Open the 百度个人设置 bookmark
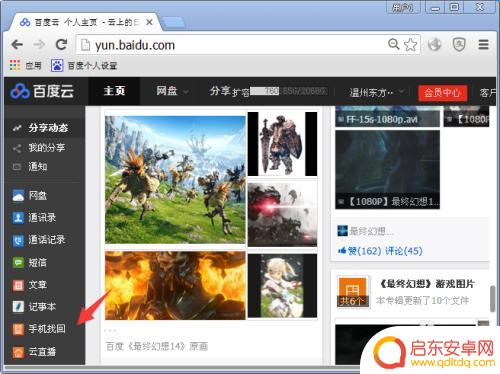This screenshot has width=500, height=374. 84,65
